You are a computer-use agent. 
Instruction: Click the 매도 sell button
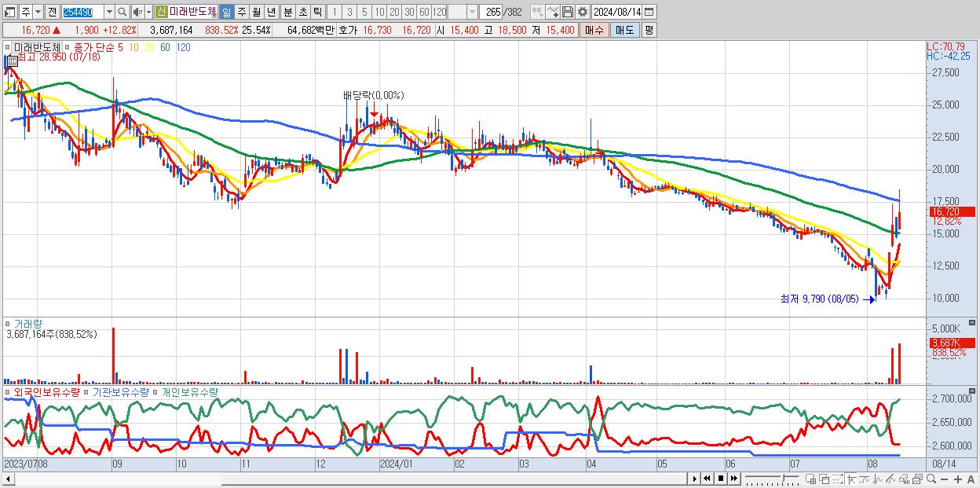pos(624,30)
